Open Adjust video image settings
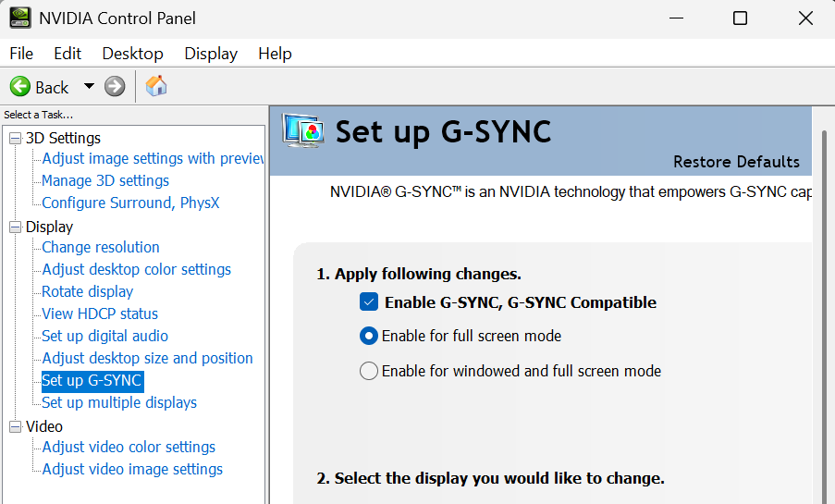The image size is (835, 504). [x=132, y=470]
